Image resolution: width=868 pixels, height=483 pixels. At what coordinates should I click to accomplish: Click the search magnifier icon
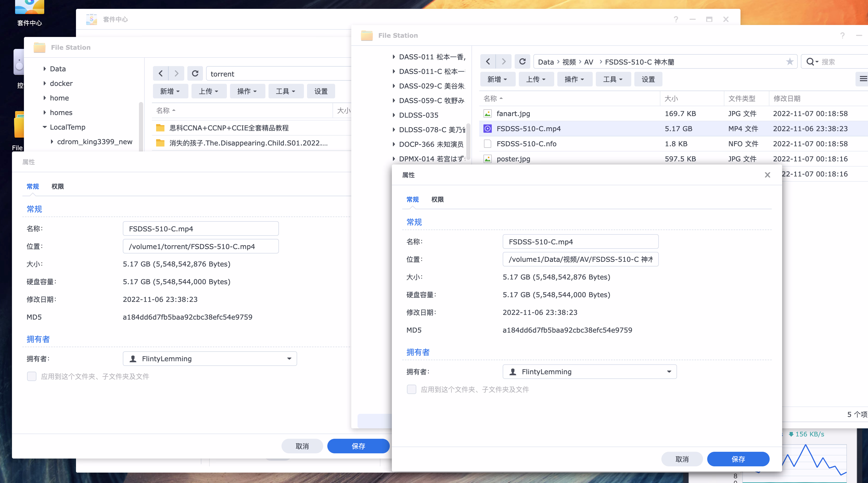(810, 62)
